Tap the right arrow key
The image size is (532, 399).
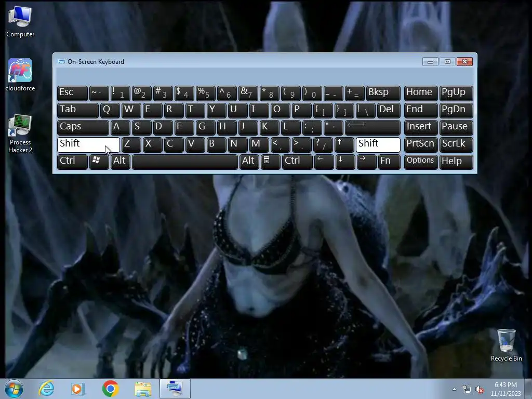[366, 162]
